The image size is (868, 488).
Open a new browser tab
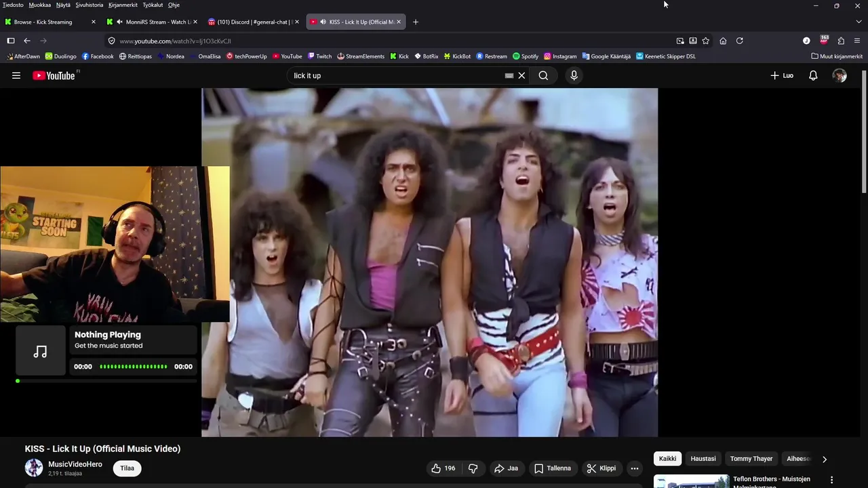(x=416, y=22)
